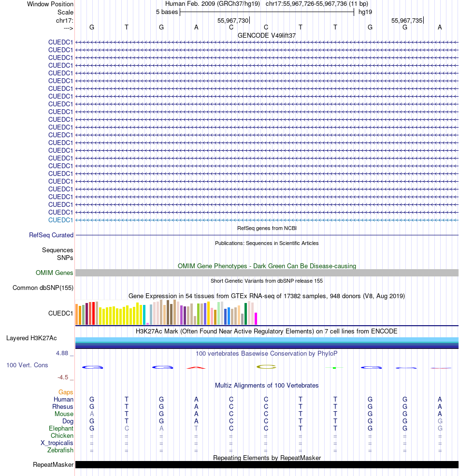This screenshot has width=459, height=476.
Task: Click the 55,967,730 ruler position marker
Action: click(x=233, y=20)
